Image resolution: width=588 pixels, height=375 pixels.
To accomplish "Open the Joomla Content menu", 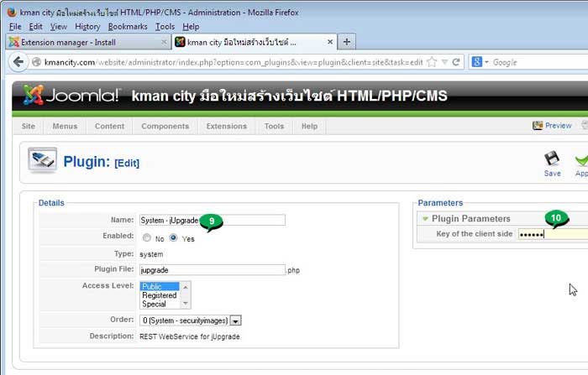I will pos(109,126).
